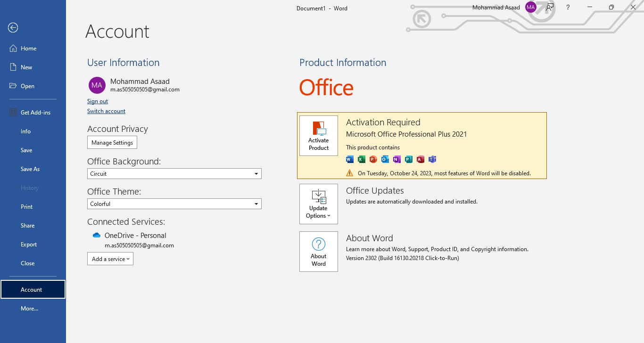Click the PowerPoint app icon in product list
The height and width of the screenshot is (343, 644).
click(373, 159)
